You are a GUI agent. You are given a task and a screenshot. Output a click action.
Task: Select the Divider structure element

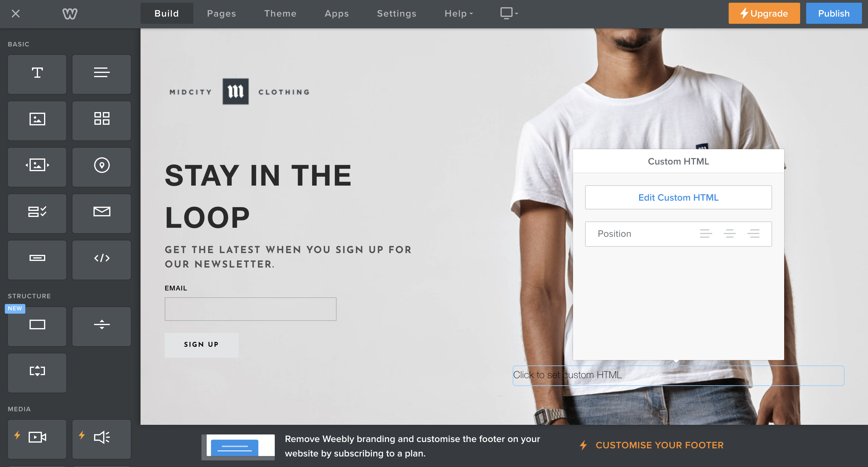101,326
